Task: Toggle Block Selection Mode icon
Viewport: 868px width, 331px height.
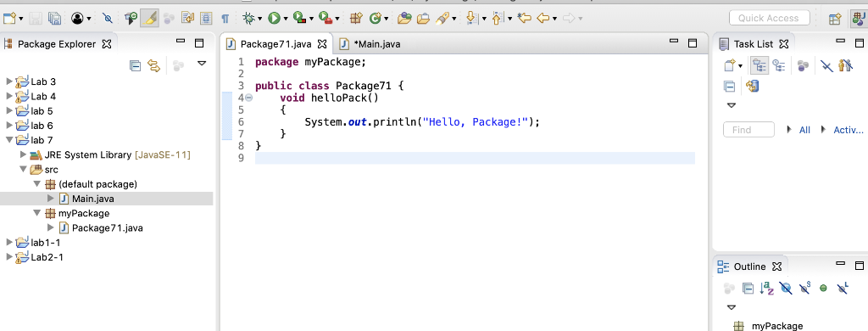Action: (x=206, y=19)
